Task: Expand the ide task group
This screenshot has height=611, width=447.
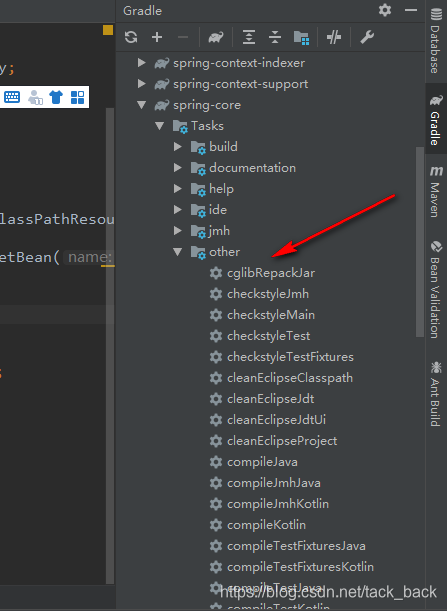Action: click(x=178, y=210)
